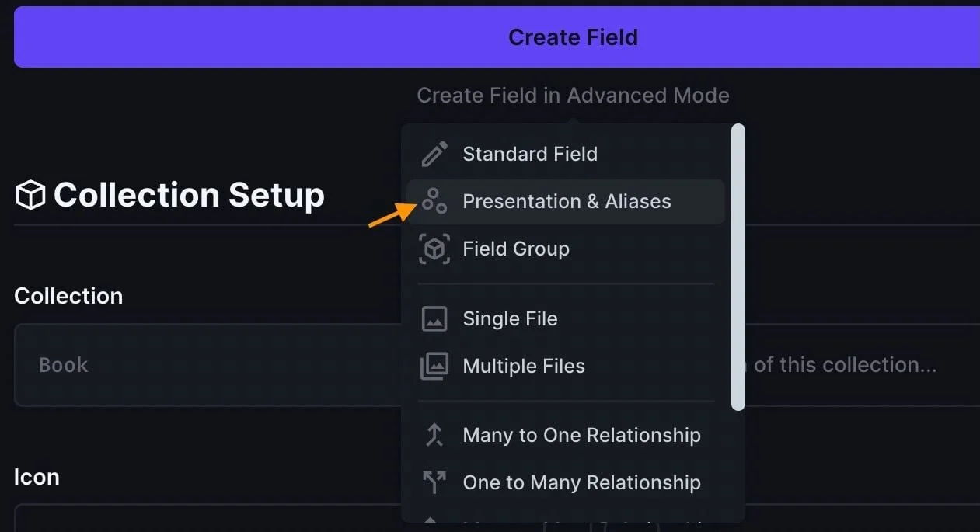Click the pencil icon beside Standard Field

coord(434,154)
